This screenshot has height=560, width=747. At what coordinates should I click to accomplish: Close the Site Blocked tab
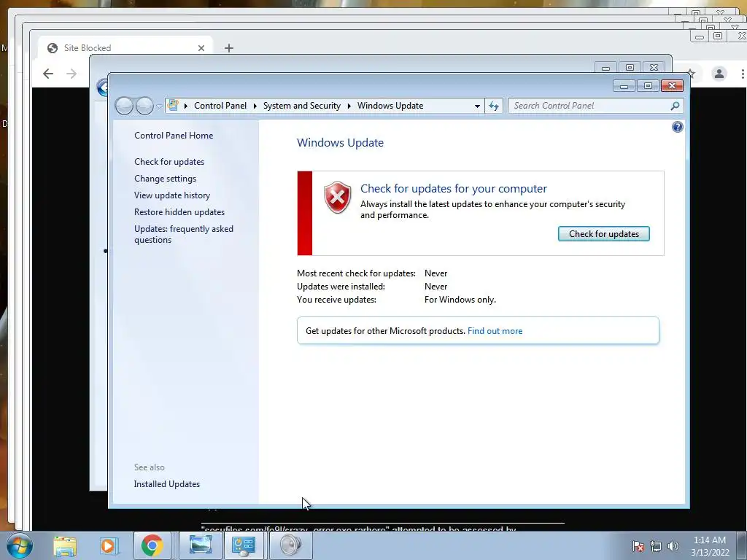tap(201, 48)
